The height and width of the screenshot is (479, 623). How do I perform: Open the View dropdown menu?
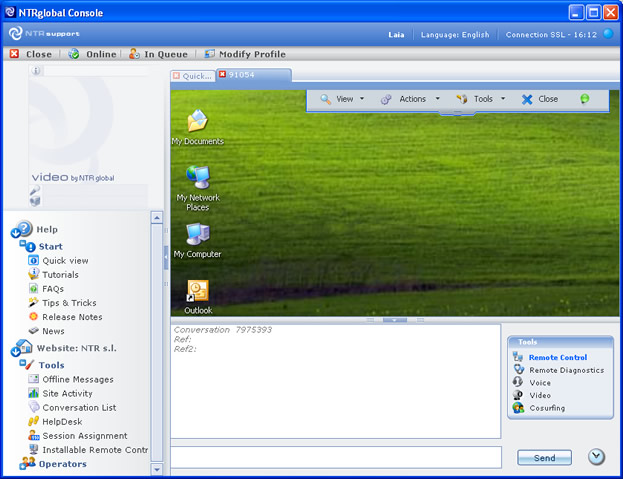pyautogui.click(x=342, y=99)
